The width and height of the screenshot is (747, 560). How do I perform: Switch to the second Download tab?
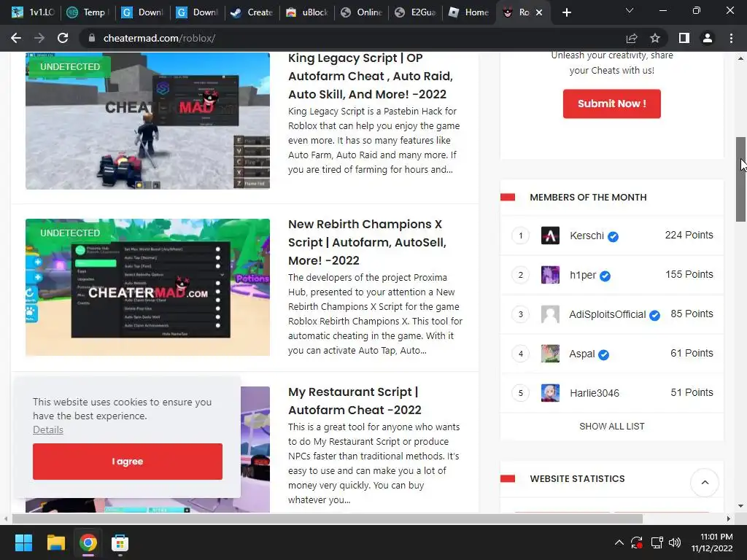(197, 13)
